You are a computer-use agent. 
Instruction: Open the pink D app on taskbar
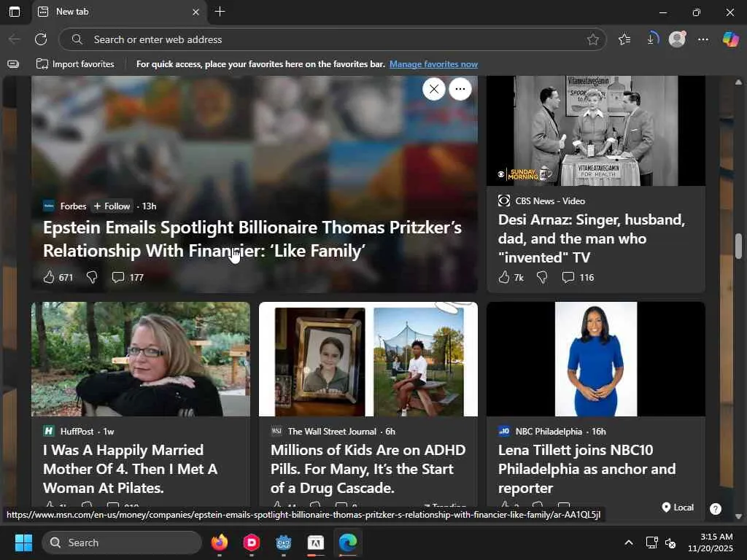pyautogui.click(x=252, y=542)
